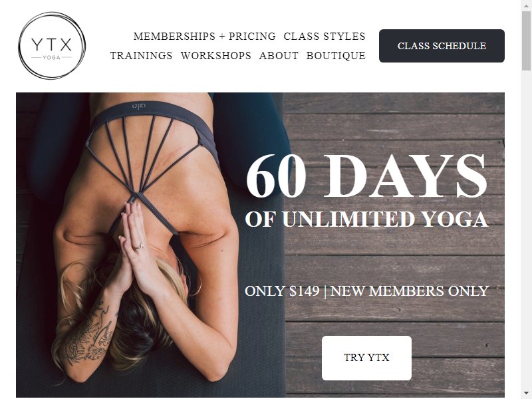
Task: Click the Of Unlimited Yoga subheading
Action: pos(366,219)
